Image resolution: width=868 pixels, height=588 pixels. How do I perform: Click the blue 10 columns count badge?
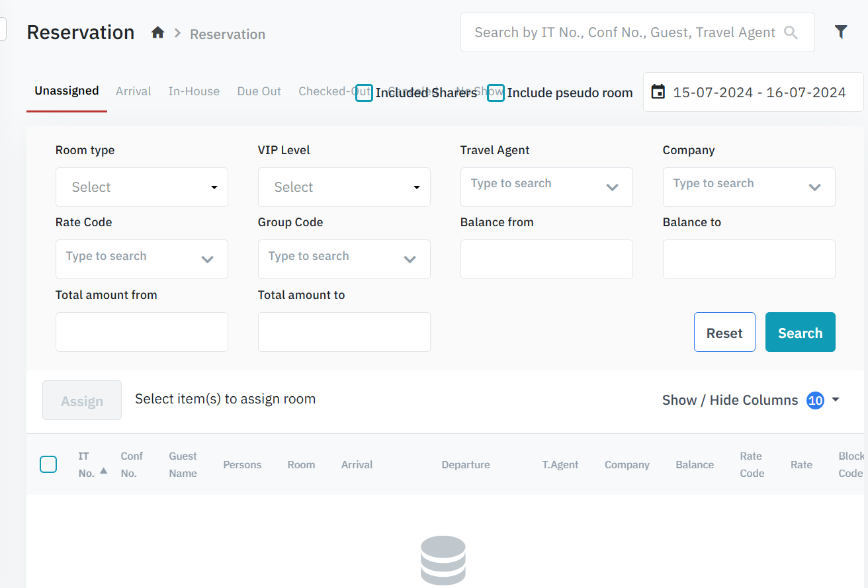point(815,400)
